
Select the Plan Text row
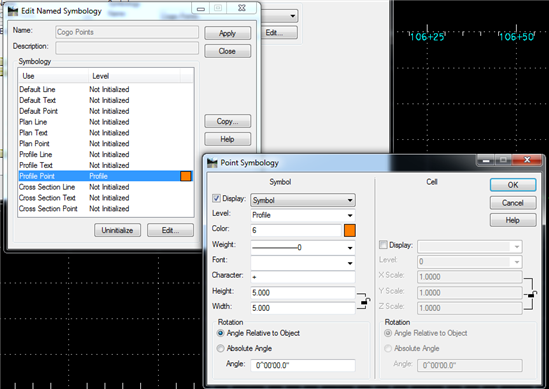(x=105, y=133)
